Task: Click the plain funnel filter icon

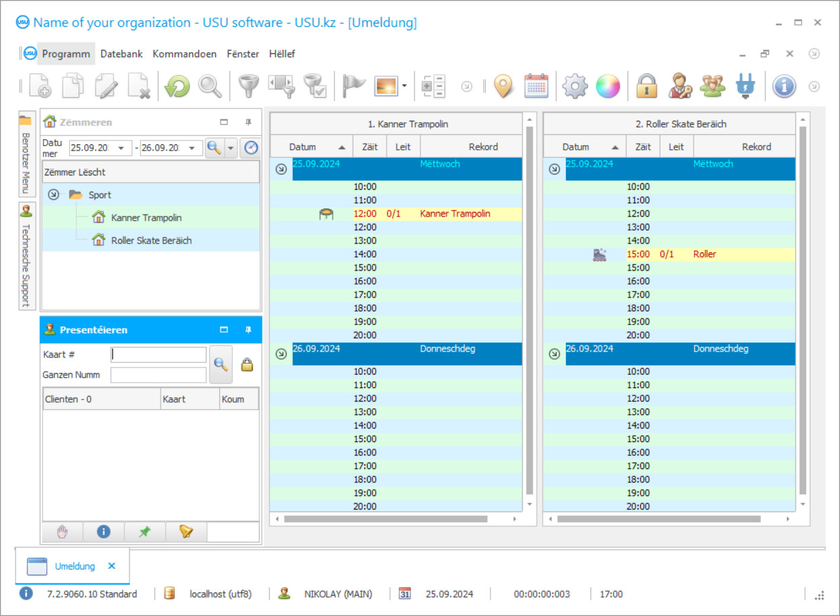Action: point(249,86)
